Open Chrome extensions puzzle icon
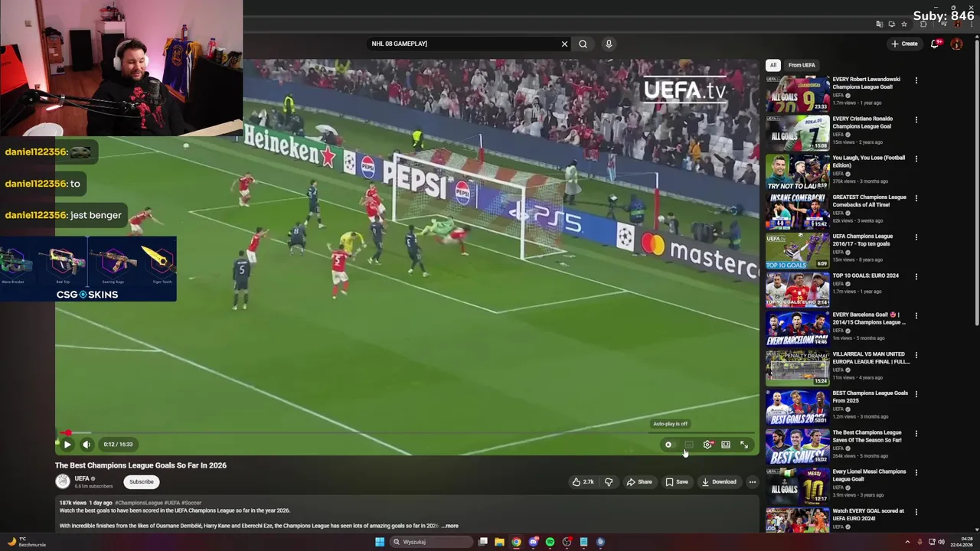Screen dimensions: 980x551 [x=923, y=24]
